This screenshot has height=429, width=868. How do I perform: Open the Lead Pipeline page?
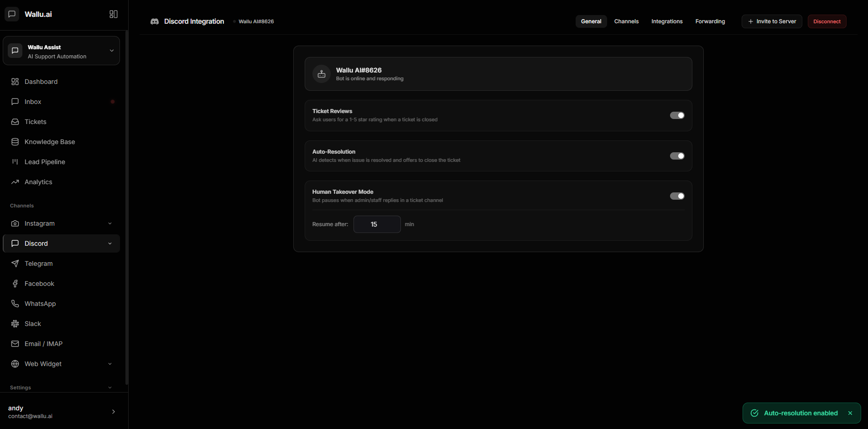tap(62, 162)
